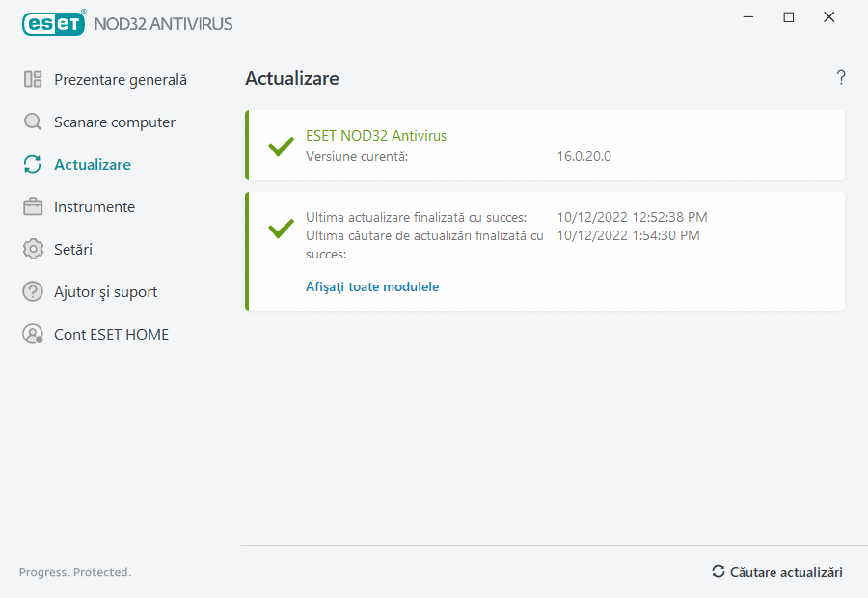
Task: Click the Instrumente toolbox icon
Action: (x=33, y=207)
